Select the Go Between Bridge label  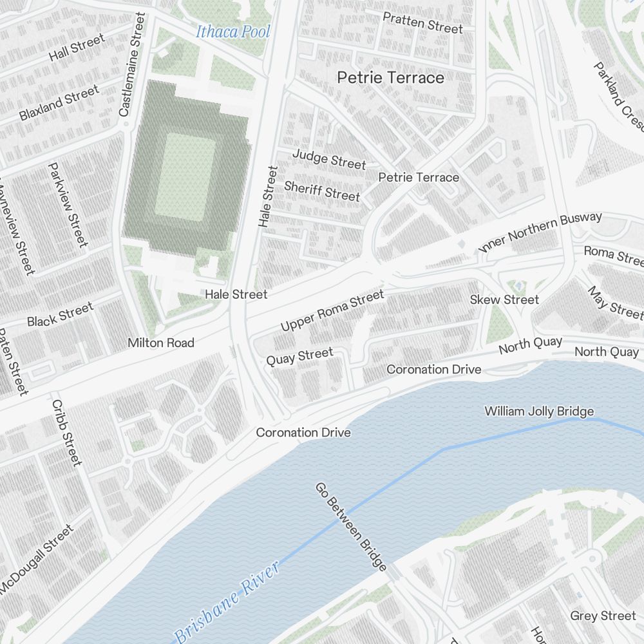point(351,527)
